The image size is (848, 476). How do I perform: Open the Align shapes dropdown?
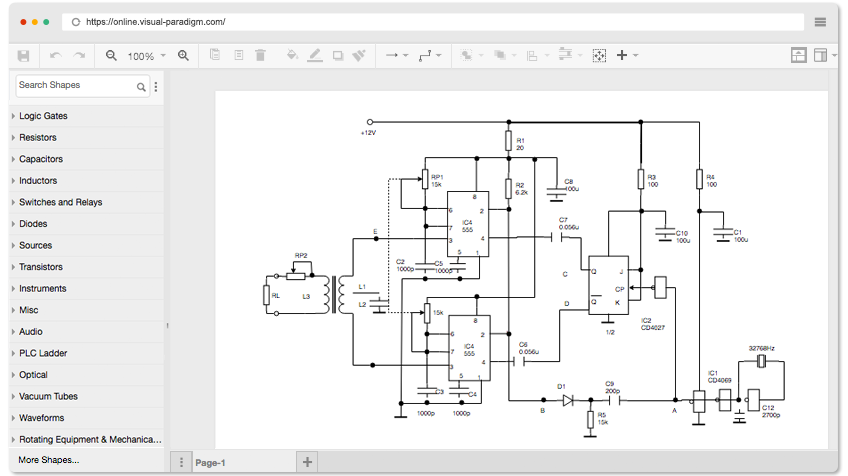pos(538,56)
